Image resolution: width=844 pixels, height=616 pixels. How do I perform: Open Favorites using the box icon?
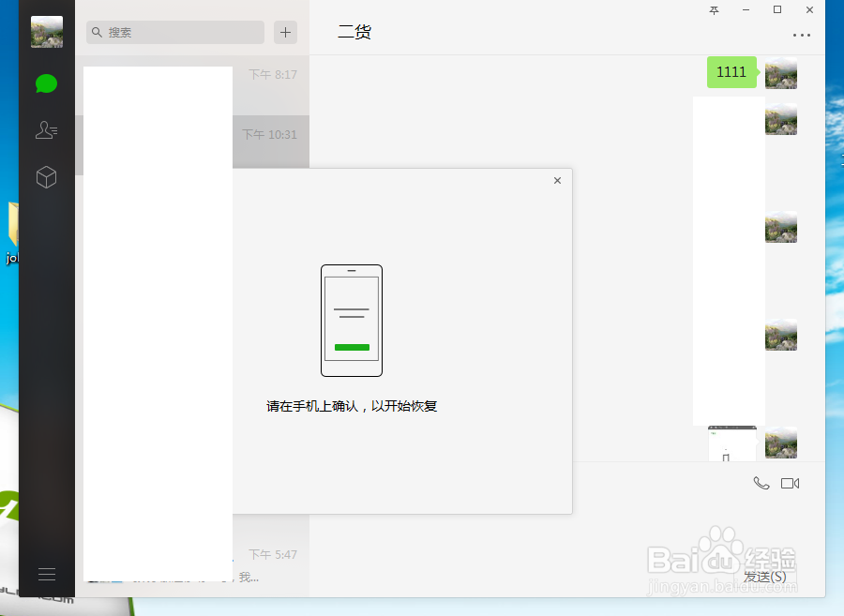coord(46,177)
